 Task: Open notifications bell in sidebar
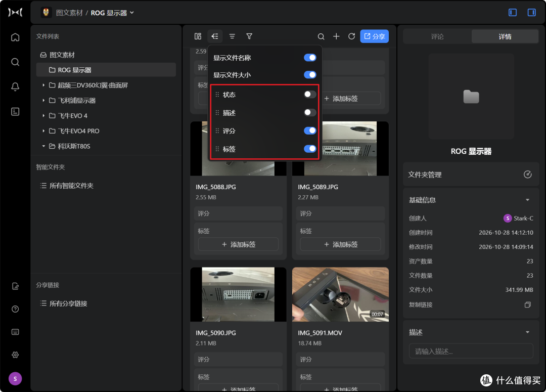point(15,87)
